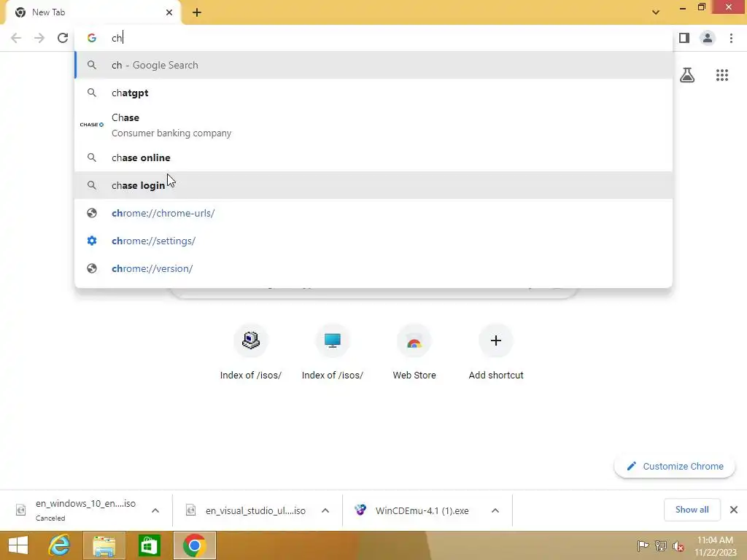The image size is (747, 560).
Task: Choose the 'chatgpt' suggestion
Action: pyautogui.click(x=373, y=93)
